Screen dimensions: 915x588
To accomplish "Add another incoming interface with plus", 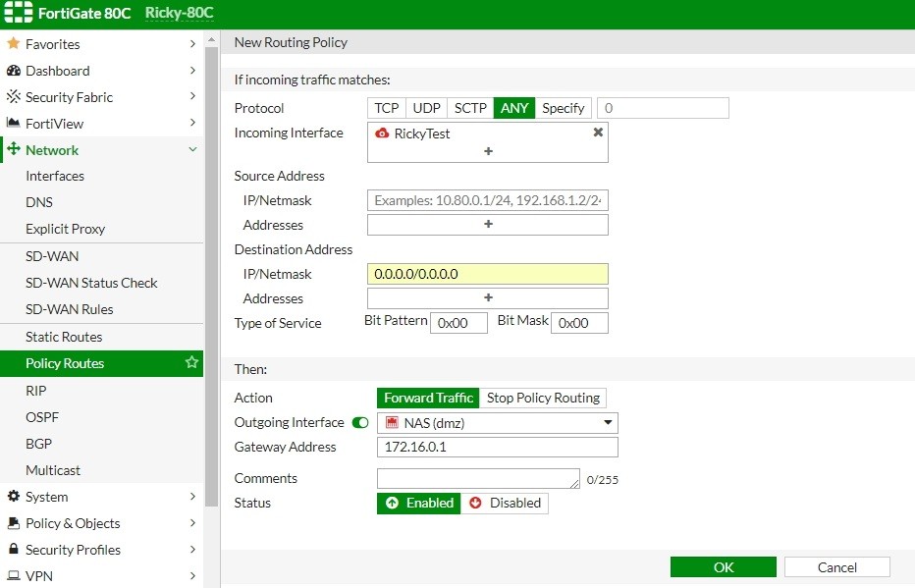I will point(489,151).
